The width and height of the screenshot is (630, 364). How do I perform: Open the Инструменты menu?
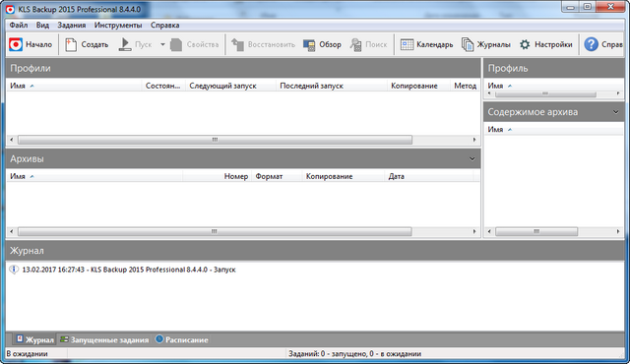click(x=118, y=25)
